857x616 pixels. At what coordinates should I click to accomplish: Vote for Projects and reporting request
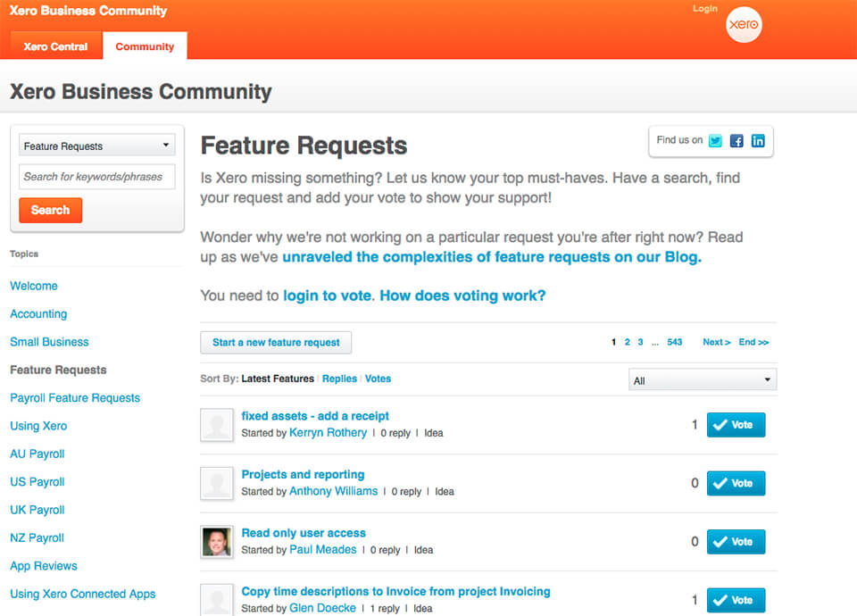(736, 483)
